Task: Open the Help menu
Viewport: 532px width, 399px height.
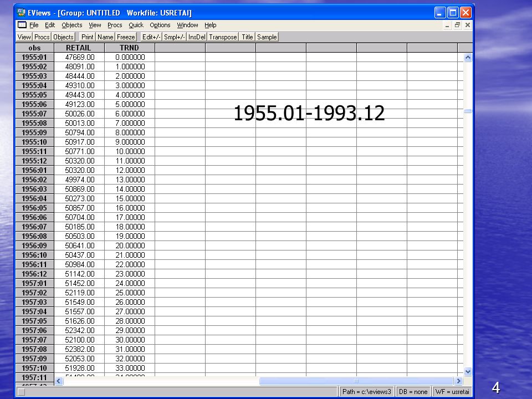Action: click(x=211, y=25)
